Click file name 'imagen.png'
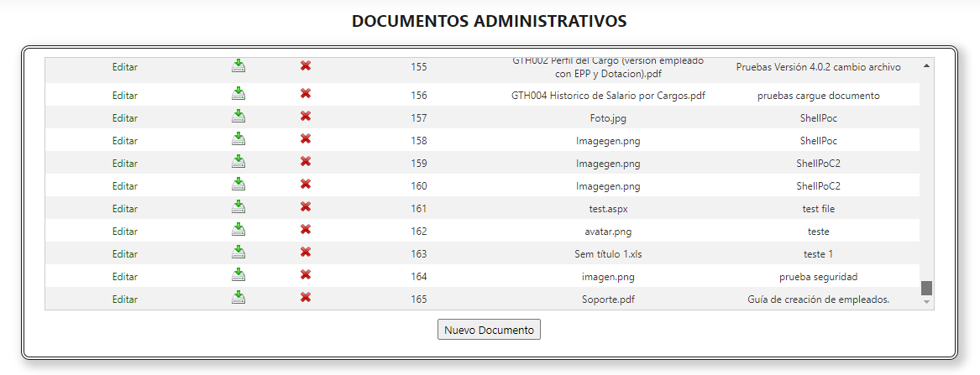 point(608,276)
